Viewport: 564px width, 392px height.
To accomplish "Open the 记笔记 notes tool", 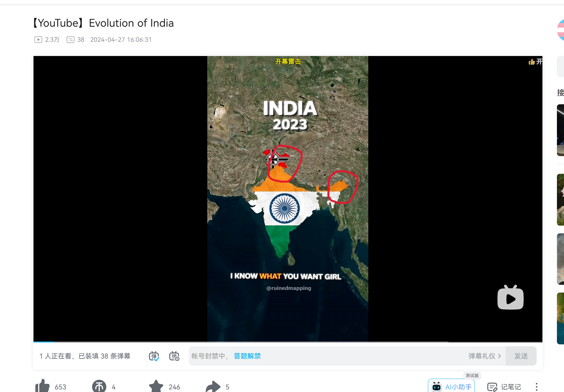I will pyautogui.click(x=504, y=387).
